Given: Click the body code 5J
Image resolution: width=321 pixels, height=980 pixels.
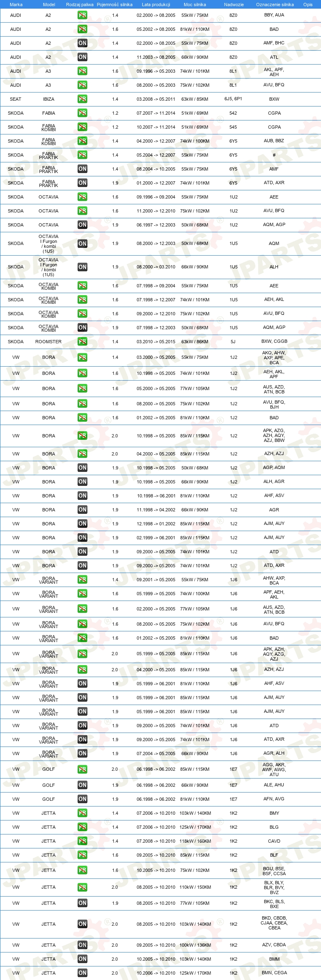Looking at the screenshot, I should pos(233,342).
